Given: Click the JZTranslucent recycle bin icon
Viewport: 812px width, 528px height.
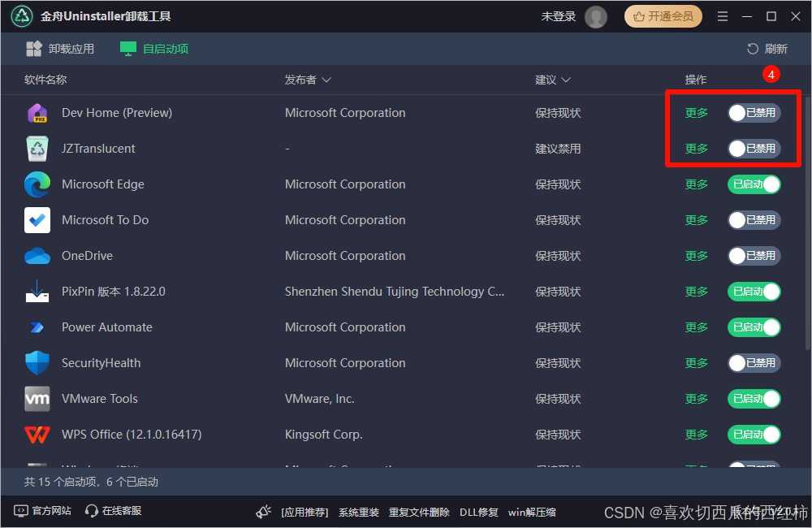Looking at the screenshot, I should 37,148.
